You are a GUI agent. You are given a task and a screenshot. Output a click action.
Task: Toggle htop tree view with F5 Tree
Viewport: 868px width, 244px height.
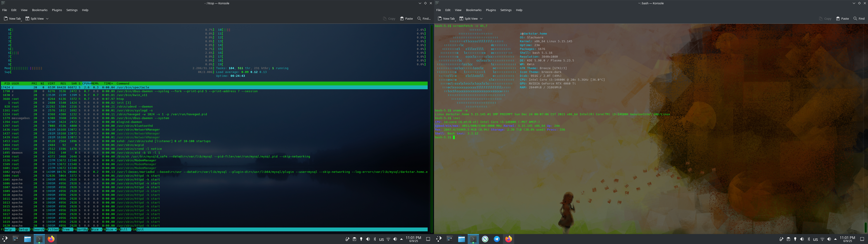[66, 230]
